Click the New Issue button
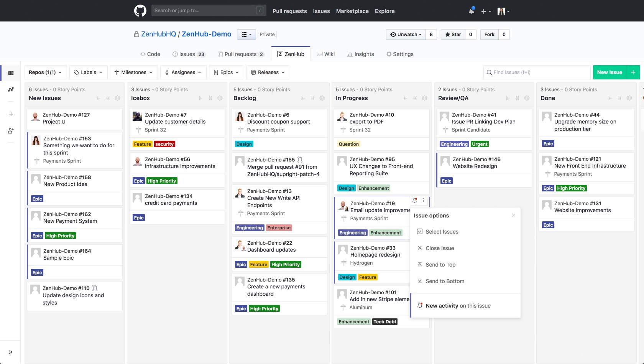Image resolution: width=644 pixels, height=364 pixels. 609,72
